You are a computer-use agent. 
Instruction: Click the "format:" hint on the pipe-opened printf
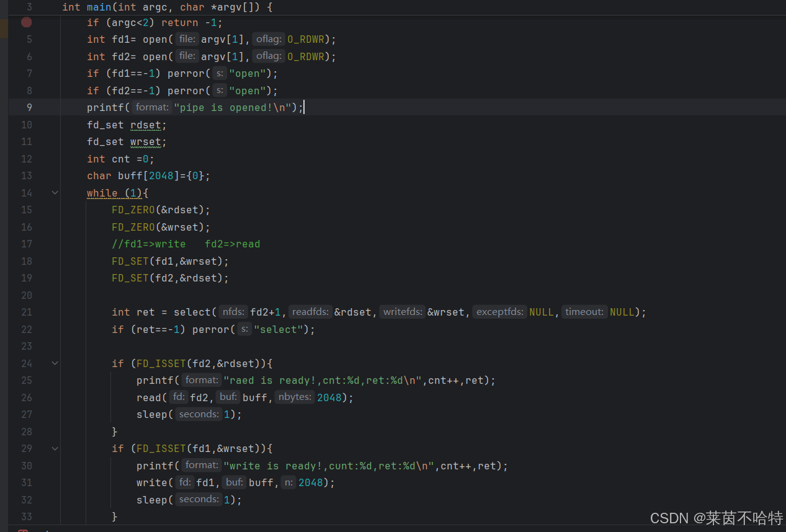click(152, 107)
